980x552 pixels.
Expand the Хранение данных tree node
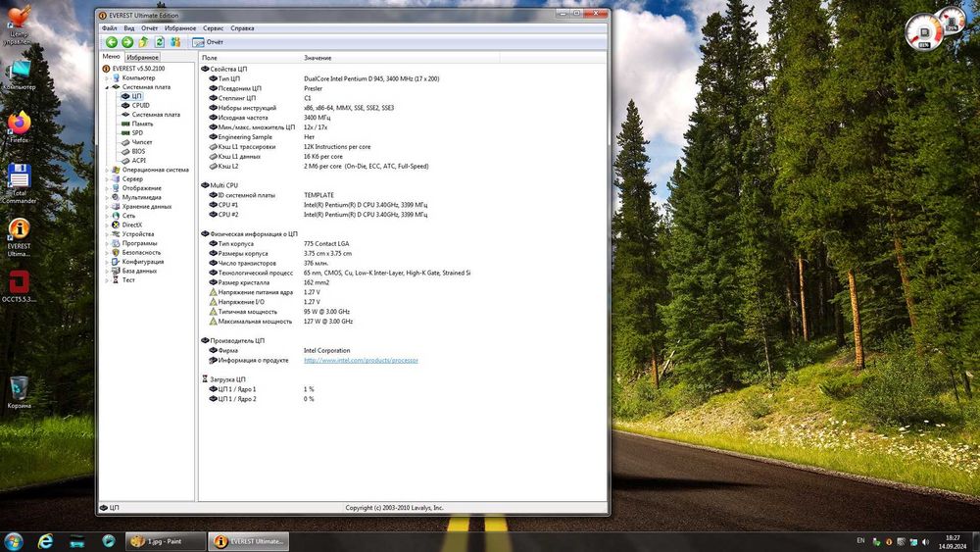click(x=107, y=206)
